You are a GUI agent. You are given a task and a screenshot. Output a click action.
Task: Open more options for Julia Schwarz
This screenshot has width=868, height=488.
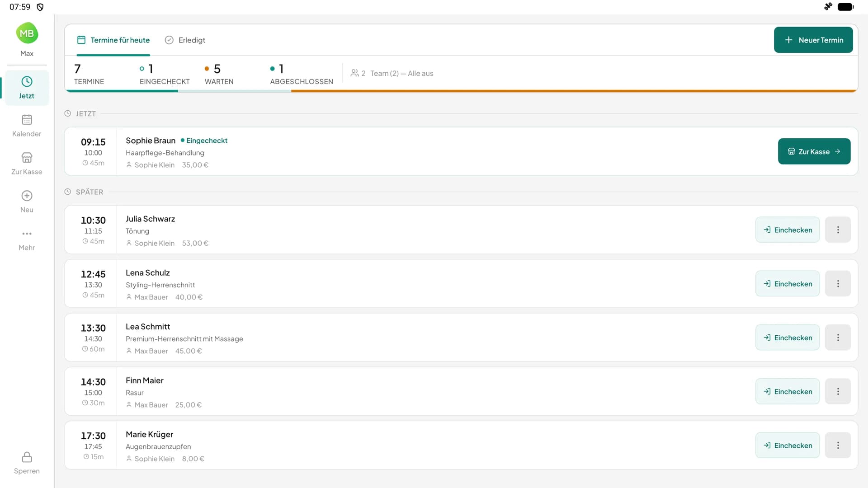(x=838, y=230)
